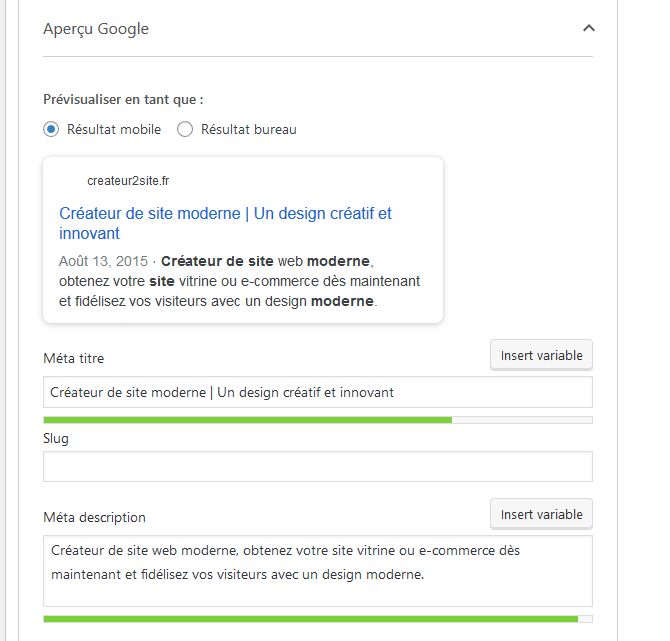Screen dimensions: 670x641
Task: Focus the empty Slug input field
Action: [317, 466]
